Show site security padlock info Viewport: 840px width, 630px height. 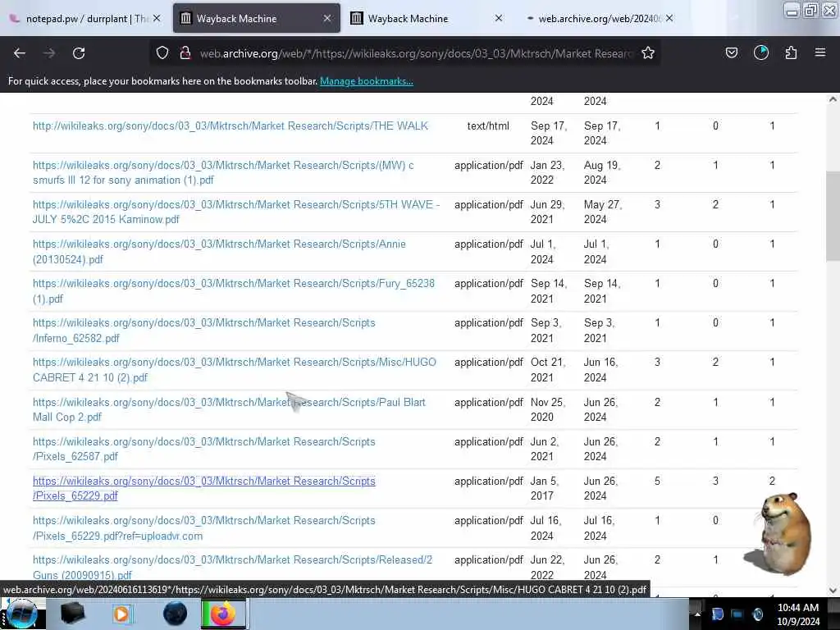pos(185,52)
